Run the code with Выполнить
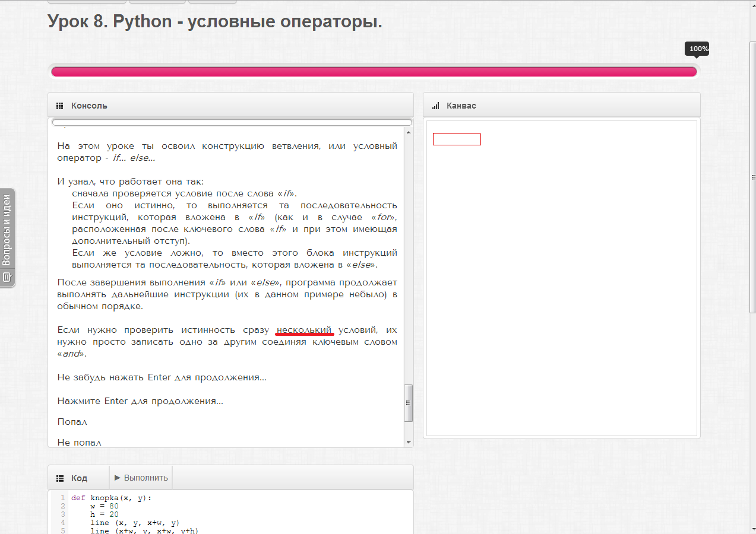 [x=141, y=478]
